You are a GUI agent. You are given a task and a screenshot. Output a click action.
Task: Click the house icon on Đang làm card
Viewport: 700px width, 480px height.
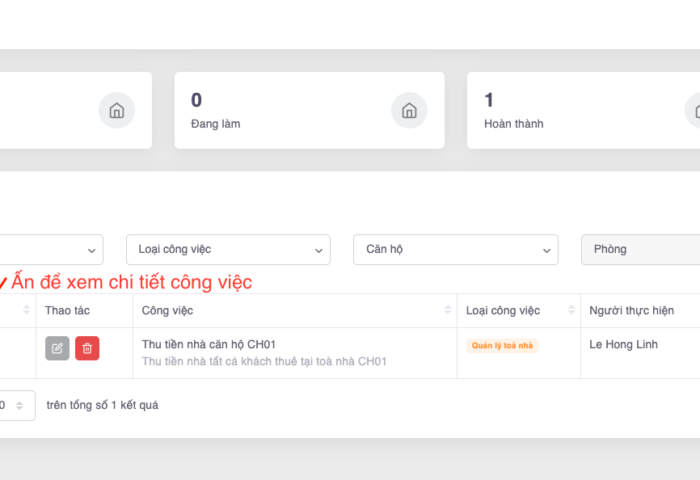[x=409, y=110]
